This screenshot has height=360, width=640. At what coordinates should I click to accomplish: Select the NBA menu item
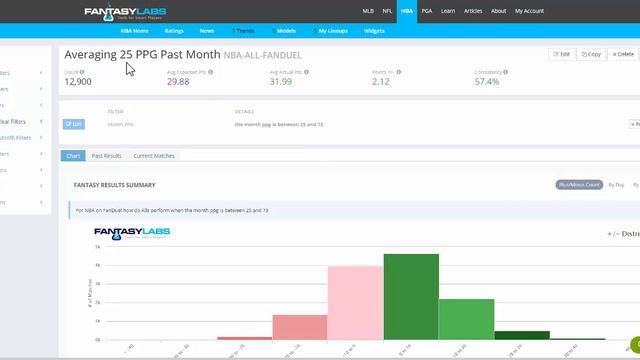tap(407, 11)
